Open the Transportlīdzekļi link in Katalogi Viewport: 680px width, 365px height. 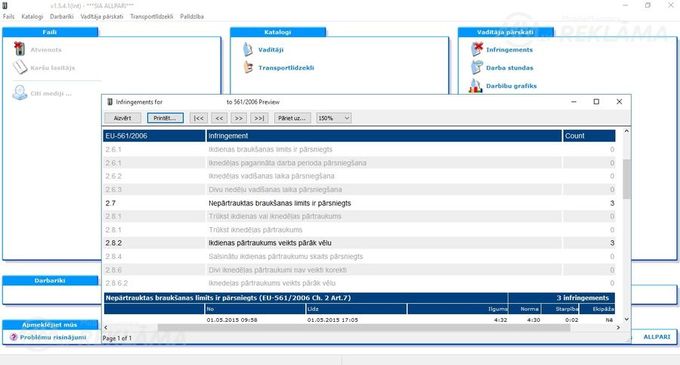[286, 68]
